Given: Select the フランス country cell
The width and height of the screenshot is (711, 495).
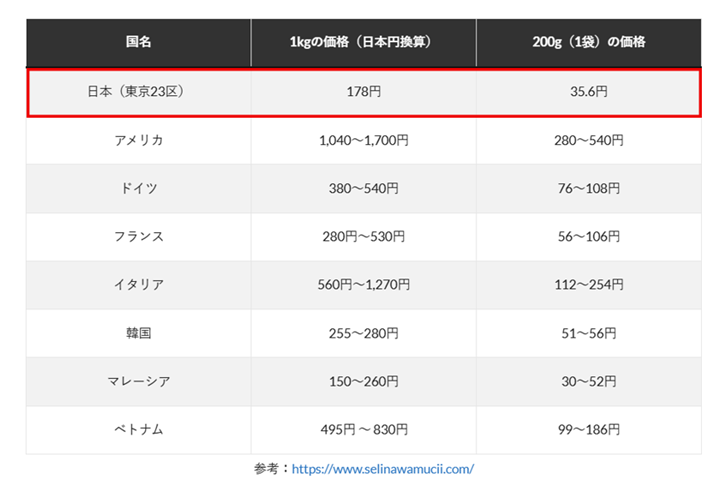Looking at the screenshot, I should [138, 237].
